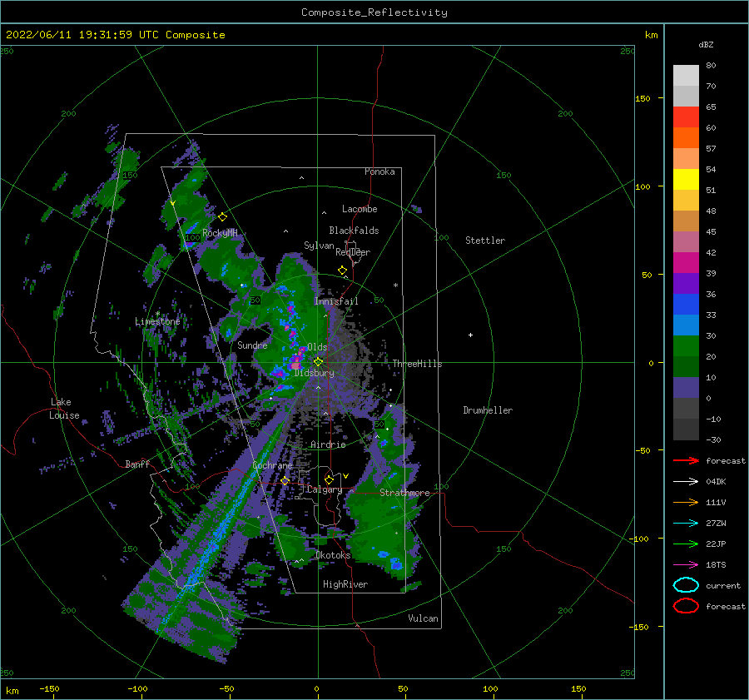
Task: Click the Sylvan town label
Action: (x=319, y=246)
